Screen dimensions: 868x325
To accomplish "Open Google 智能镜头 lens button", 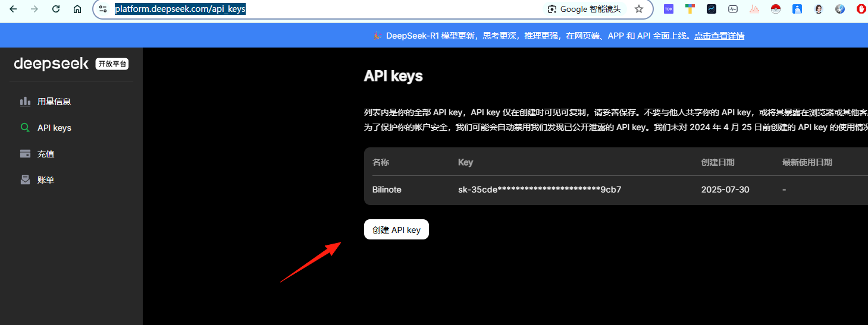I will point(584,9).
